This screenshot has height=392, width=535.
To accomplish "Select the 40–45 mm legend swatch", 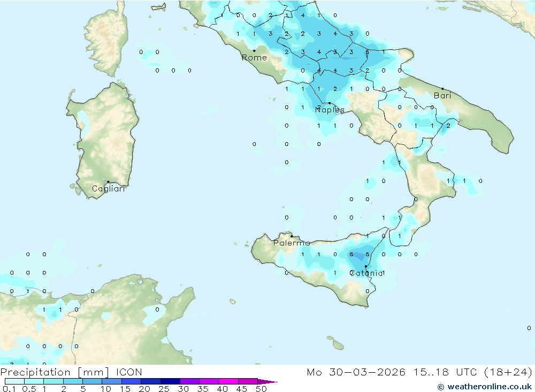I will 228,381.
